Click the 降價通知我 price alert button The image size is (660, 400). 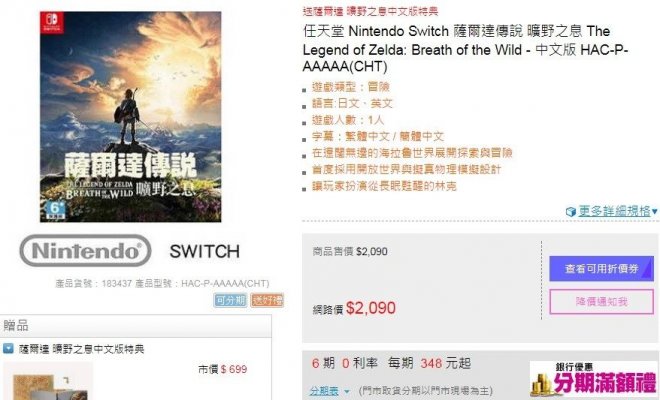[601, 301]
